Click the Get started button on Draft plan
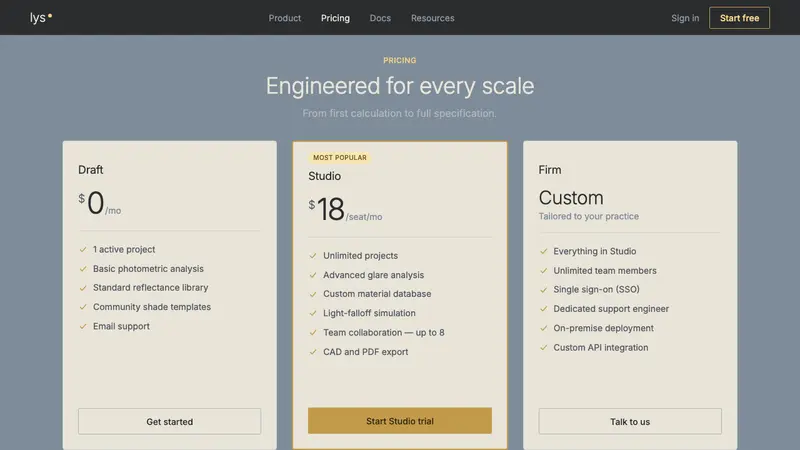Viewport: 800px width, 450px height. click(x=169, y=421)
